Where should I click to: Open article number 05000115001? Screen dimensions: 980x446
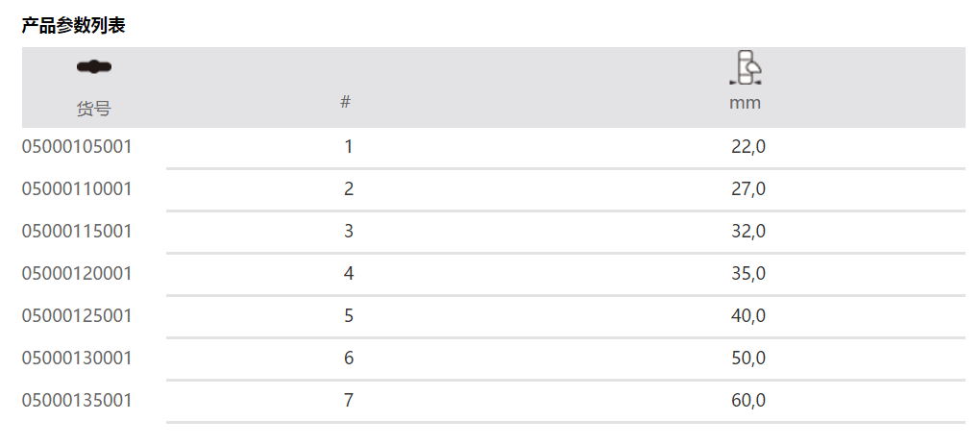tap(77, 232)
